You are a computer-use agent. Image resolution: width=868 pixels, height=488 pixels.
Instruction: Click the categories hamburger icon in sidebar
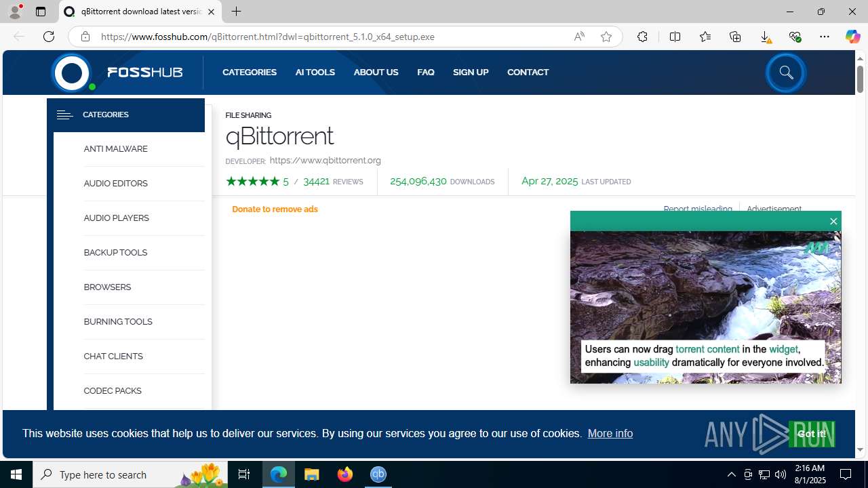pyautogui.click(x=64, y=115)
